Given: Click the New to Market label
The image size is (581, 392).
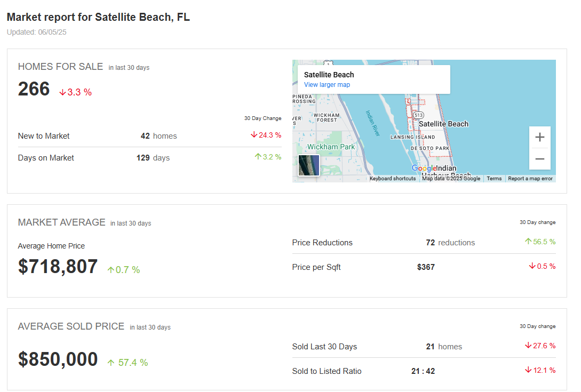Looking at the screenshot, I should click(x=44, y=136).
